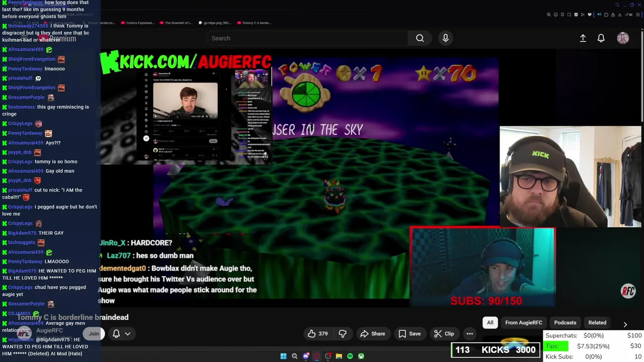Dislike the video with thumbs down

tap(343, 334)
